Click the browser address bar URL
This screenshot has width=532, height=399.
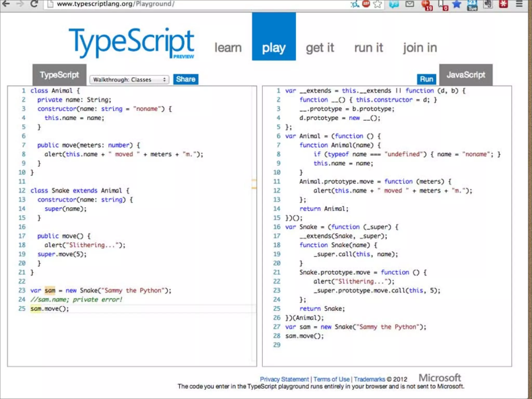[116, 4]
